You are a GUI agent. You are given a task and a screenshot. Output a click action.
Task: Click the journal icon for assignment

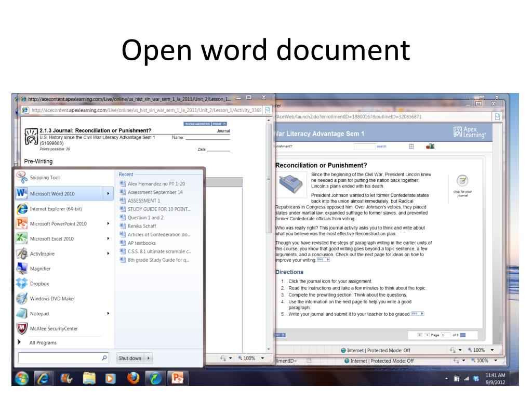tap(462, 181)
